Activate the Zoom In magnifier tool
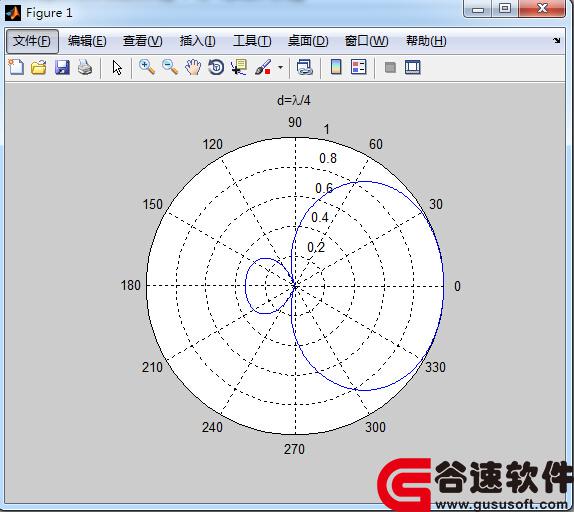 (147, 67)
